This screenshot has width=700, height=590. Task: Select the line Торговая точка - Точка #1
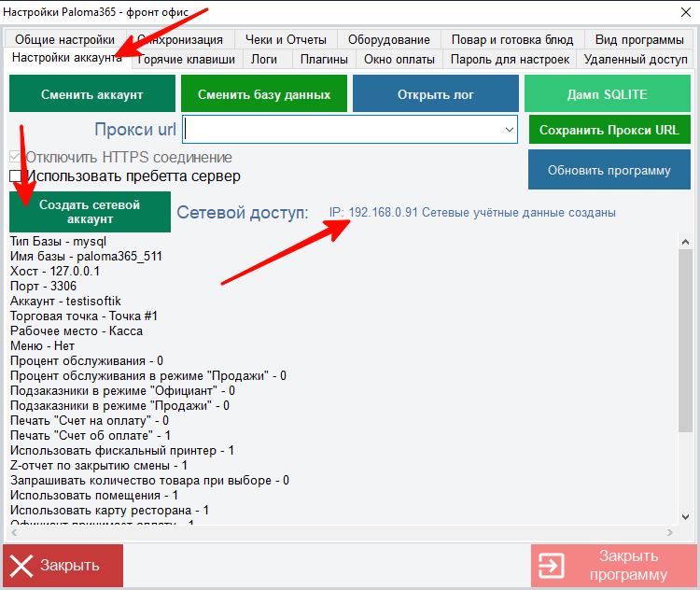84,316
